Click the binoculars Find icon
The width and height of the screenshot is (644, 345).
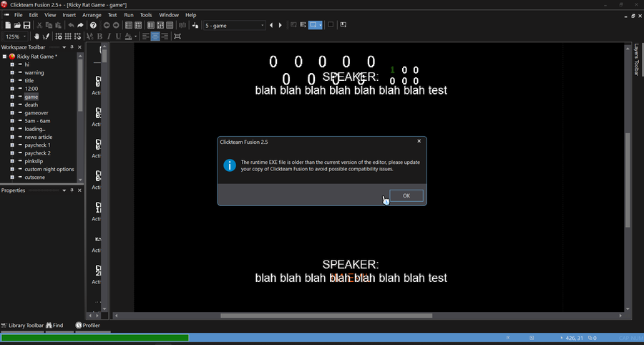click(x=49, y=325)
